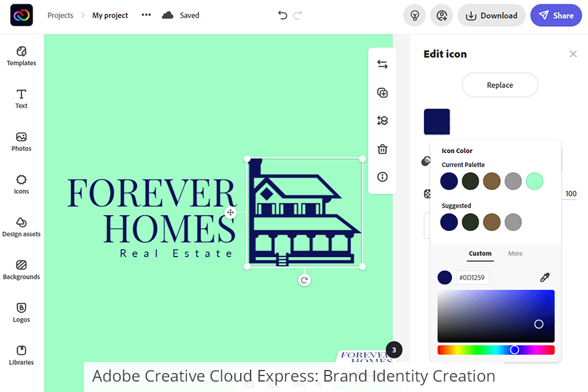
Task: Click Projects breadcrumb link
Action: (61, 15)
